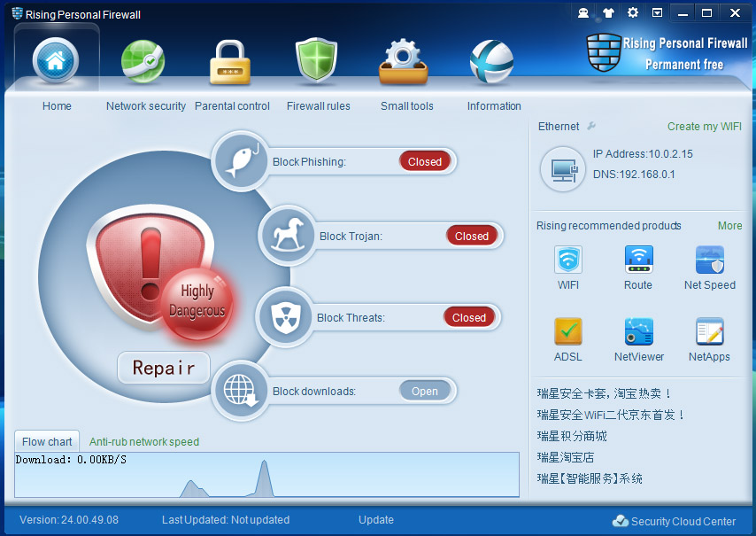The image size is (756, 536).
Task: Select the Small tools tab label
Action: click(x=407, y=105)
